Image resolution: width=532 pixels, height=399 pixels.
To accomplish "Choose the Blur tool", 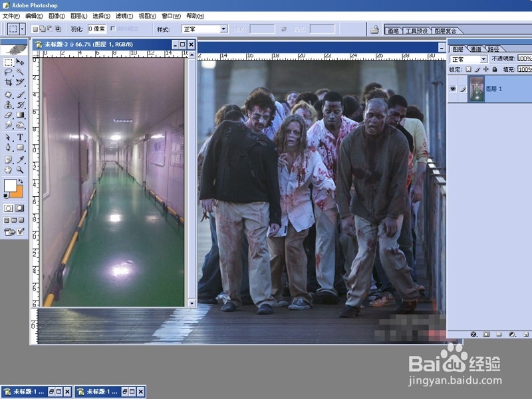I will [x=8, y=125].
